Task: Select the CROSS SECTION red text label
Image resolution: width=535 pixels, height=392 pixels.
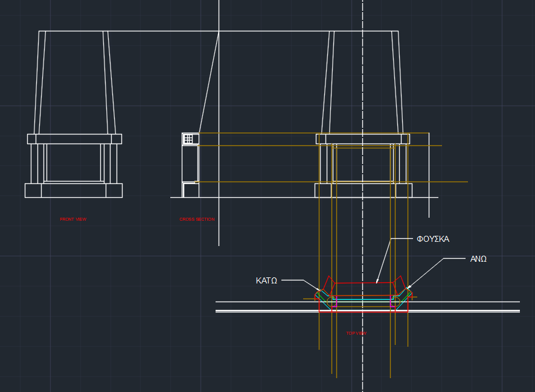Action: pyautogui.click(x=197, y=220)
